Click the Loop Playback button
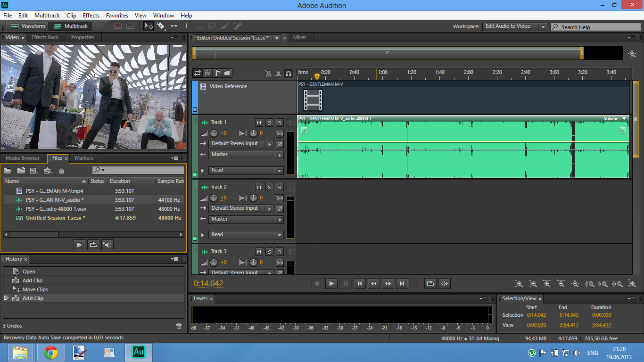 (x=430, y=283)
